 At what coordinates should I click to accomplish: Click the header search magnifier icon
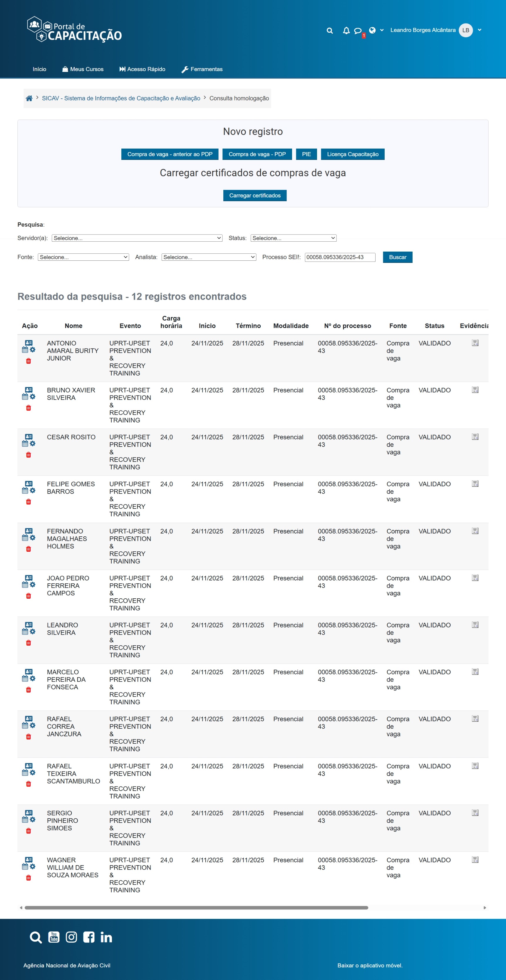click(330, 31)
